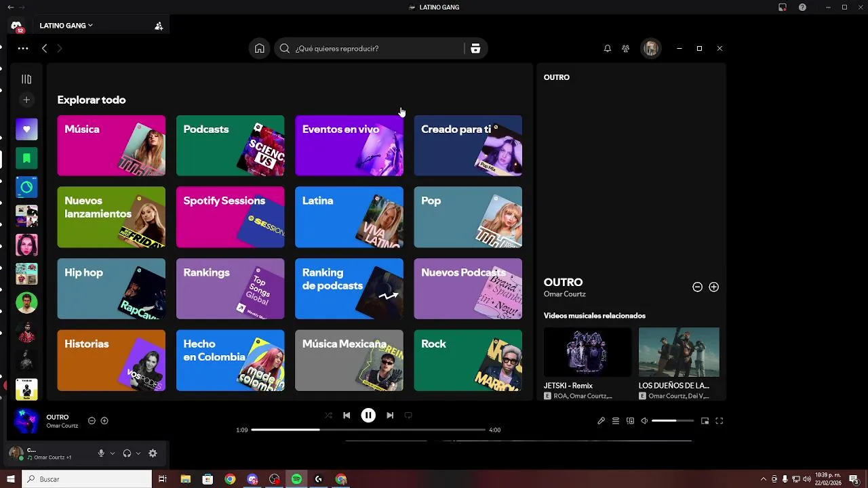
Task: Open the Historias category card
Action: tap(111, 361)
